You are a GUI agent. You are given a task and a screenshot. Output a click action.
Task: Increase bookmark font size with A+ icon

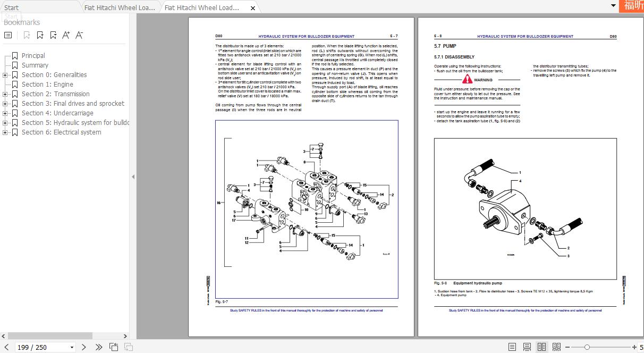coord(66,35)
